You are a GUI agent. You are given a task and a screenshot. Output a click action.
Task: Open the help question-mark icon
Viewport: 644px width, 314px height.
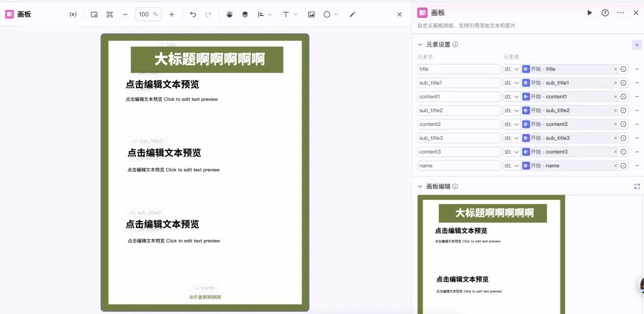605,13
